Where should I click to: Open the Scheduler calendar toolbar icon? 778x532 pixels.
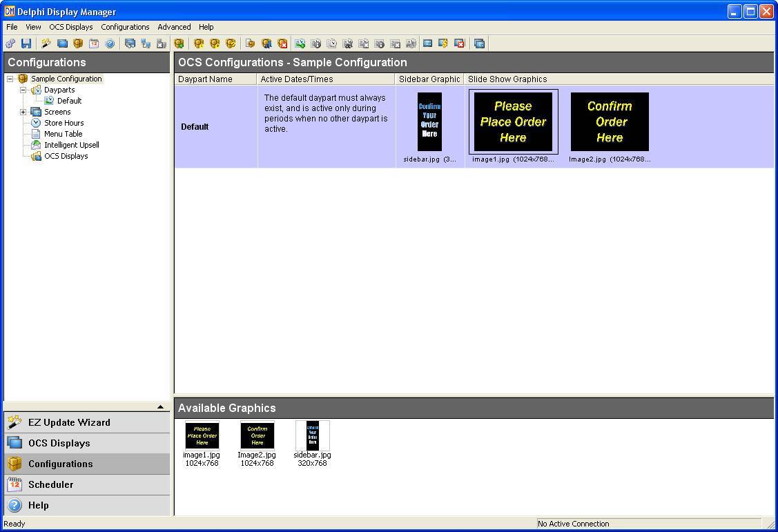pos(94,43)
